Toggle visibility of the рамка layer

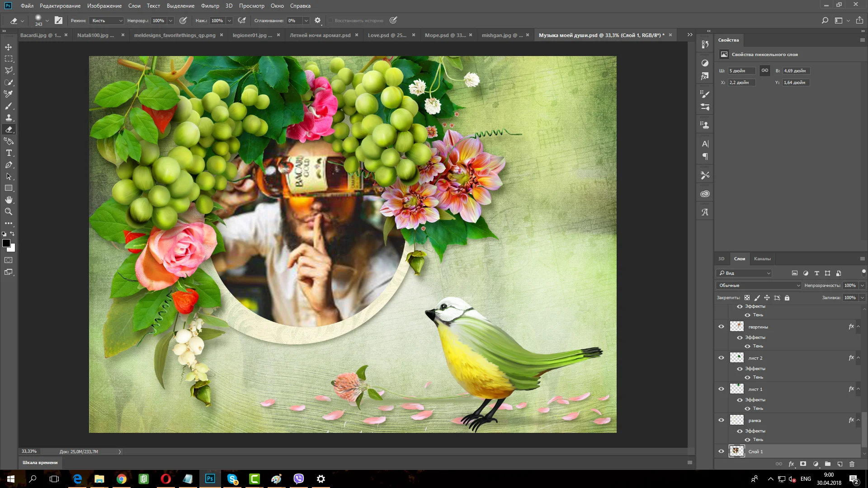point(721,420)
